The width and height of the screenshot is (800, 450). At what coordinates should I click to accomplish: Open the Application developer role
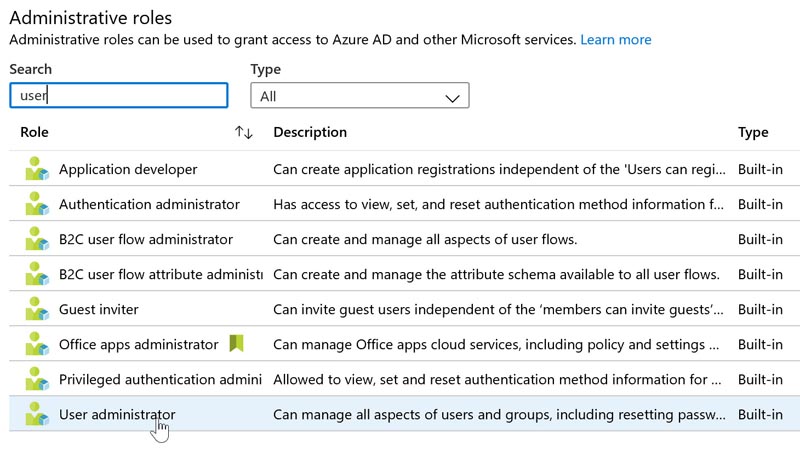click(128, 169)
